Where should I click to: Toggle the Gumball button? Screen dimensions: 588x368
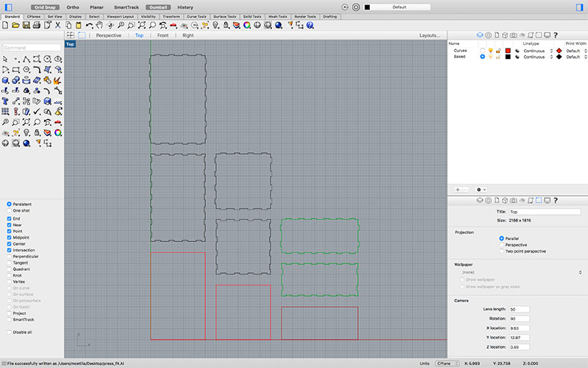tap(158, 7)
